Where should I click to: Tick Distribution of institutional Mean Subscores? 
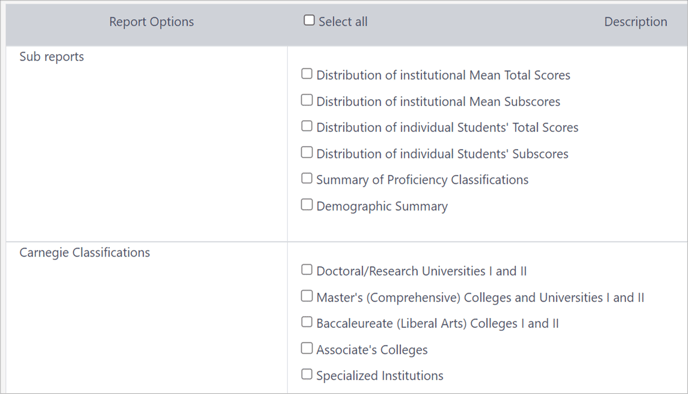click(307, 100)
